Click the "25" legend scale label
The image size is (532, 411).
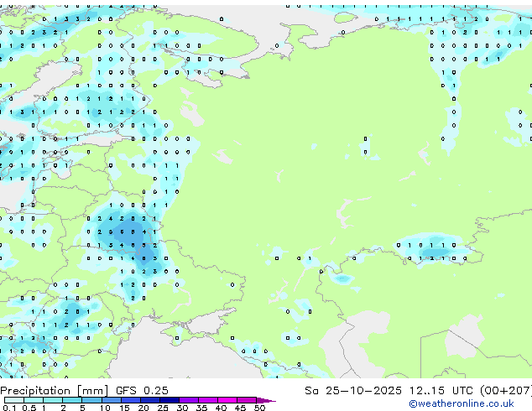163,408
